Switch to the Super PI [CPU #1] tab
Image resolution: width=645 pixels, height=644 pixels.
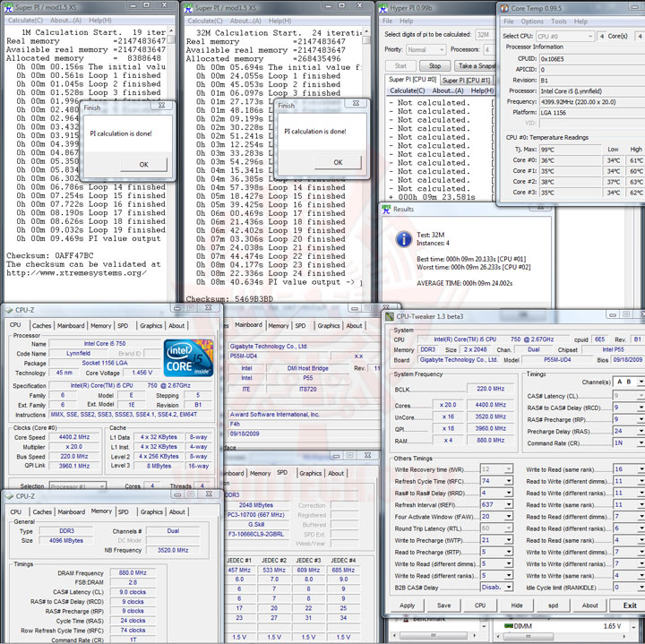pyautogui.click(x=466, y=81)
